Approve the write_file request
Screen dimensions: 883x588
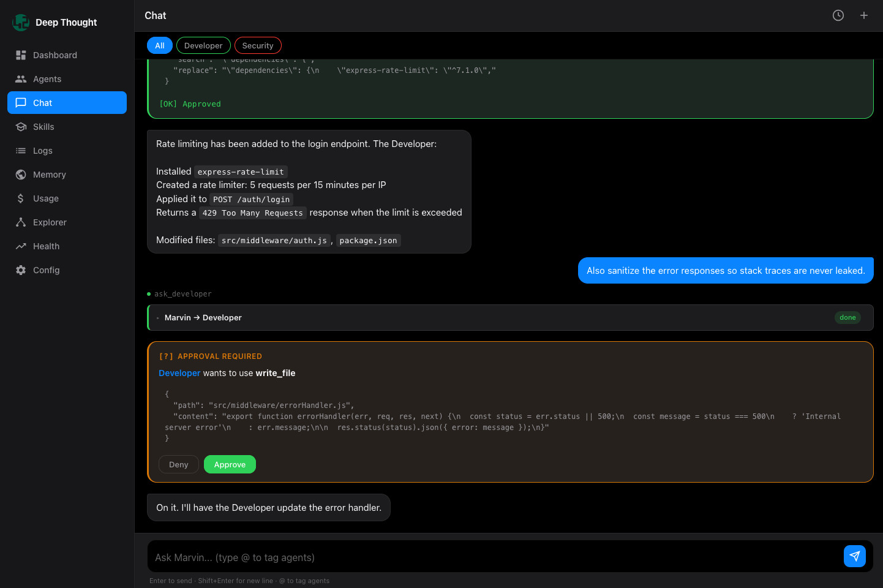click(230, 464)
